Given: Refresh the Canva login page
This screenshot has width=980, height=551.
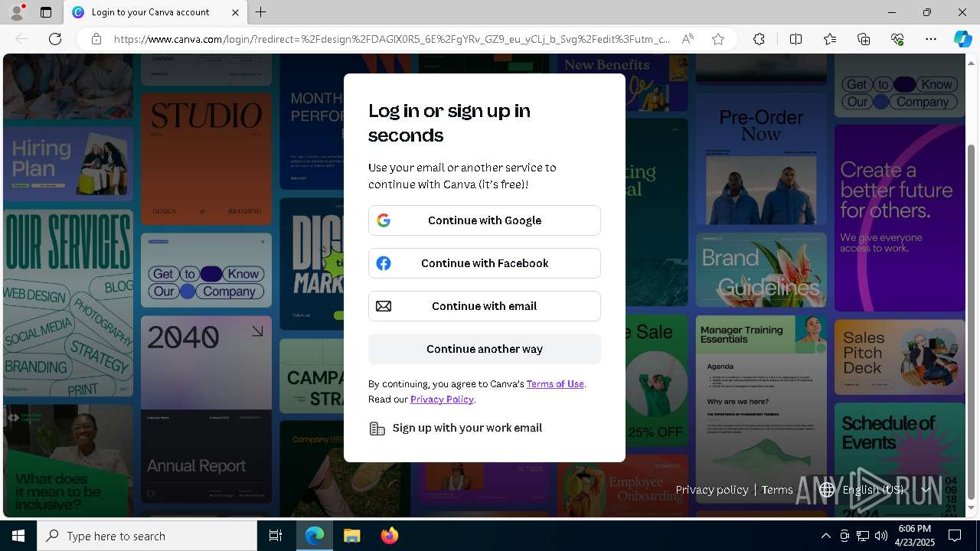Looking at the screenshot, I should (55, 39).
